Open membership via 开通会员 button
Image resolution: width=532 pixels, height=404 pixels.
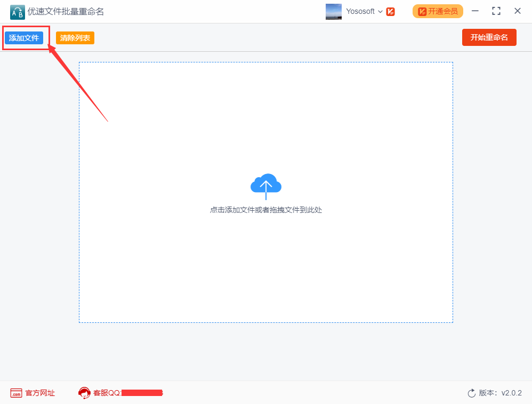[438, 11]
